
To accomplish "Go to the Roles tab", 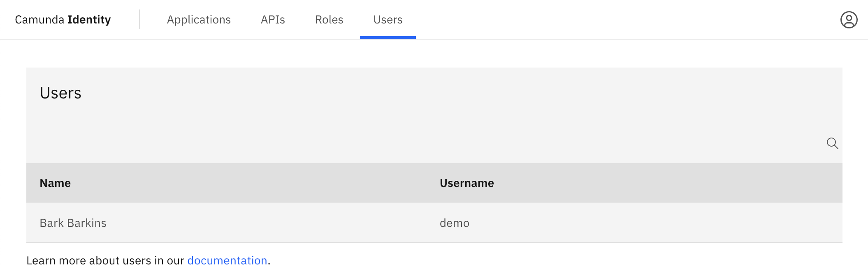I will pyautogui.click(x=329, y=20).
